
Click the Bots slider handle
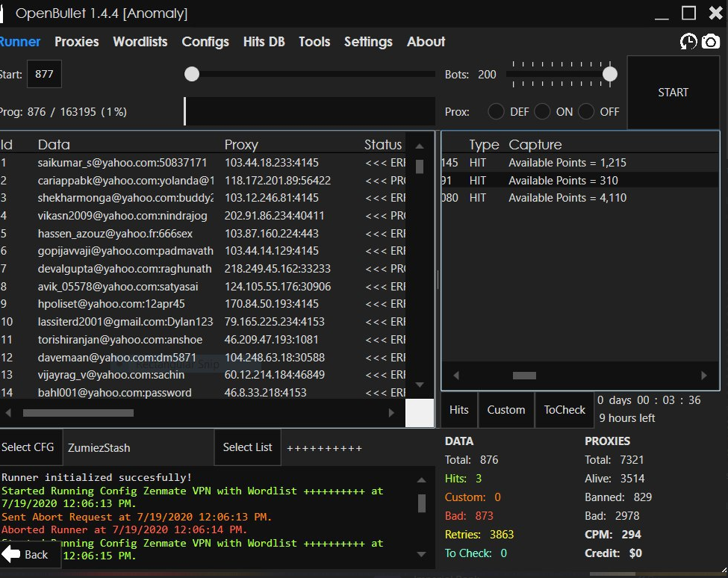[609, 74]
